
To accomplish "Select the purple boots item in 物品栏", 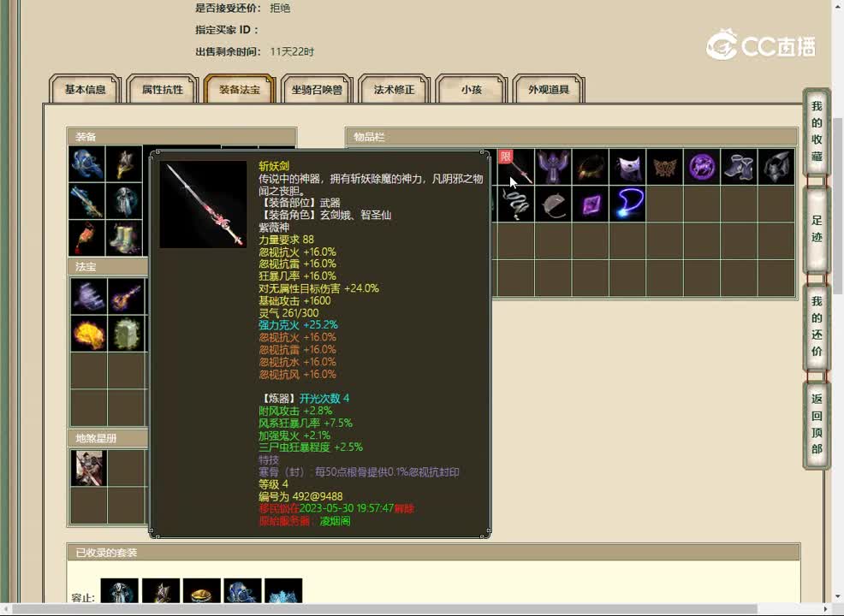I will [740, 167].
